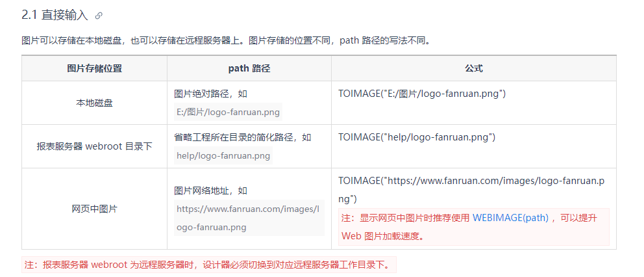Click the 省略工程所在目录的简化路径 description text

point(243,137)
